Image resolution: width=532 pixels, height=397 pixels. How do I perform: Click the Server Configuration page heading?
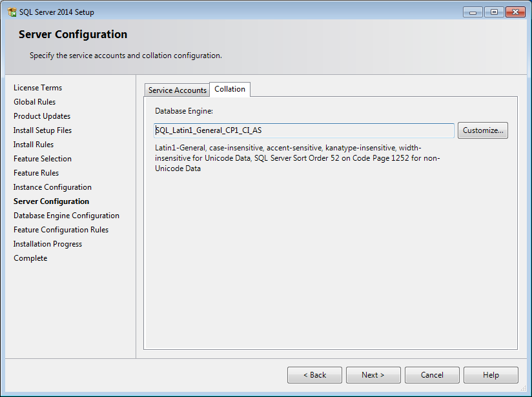(73, 35)
